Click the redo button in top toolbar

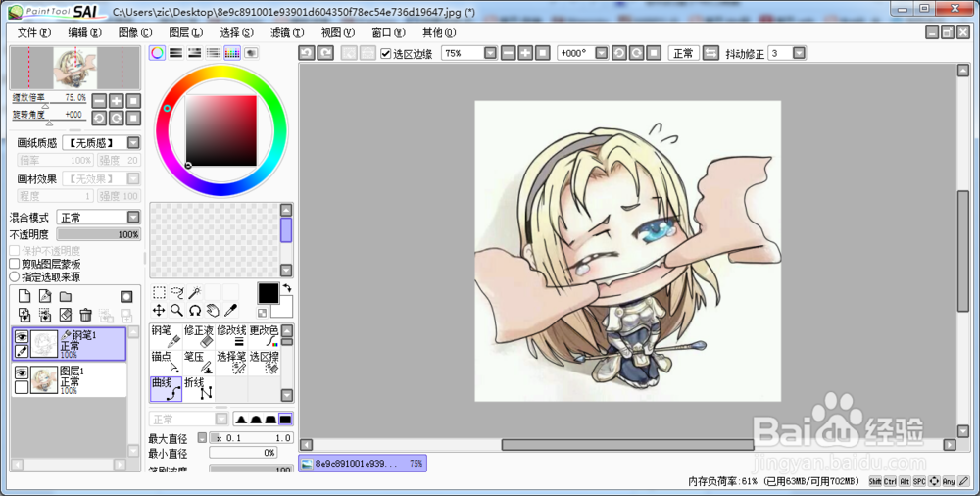[x=325, y=53]
